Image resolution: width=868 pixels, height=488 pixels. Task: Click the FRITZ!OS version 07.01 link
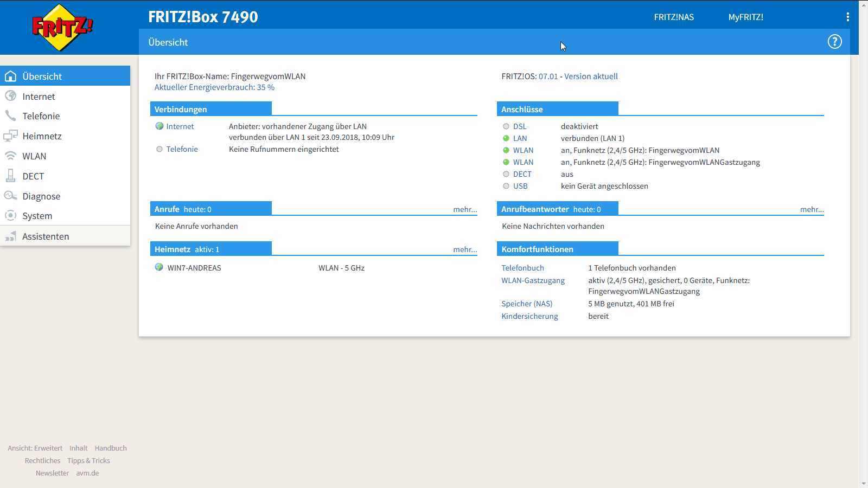click(548, 76)
